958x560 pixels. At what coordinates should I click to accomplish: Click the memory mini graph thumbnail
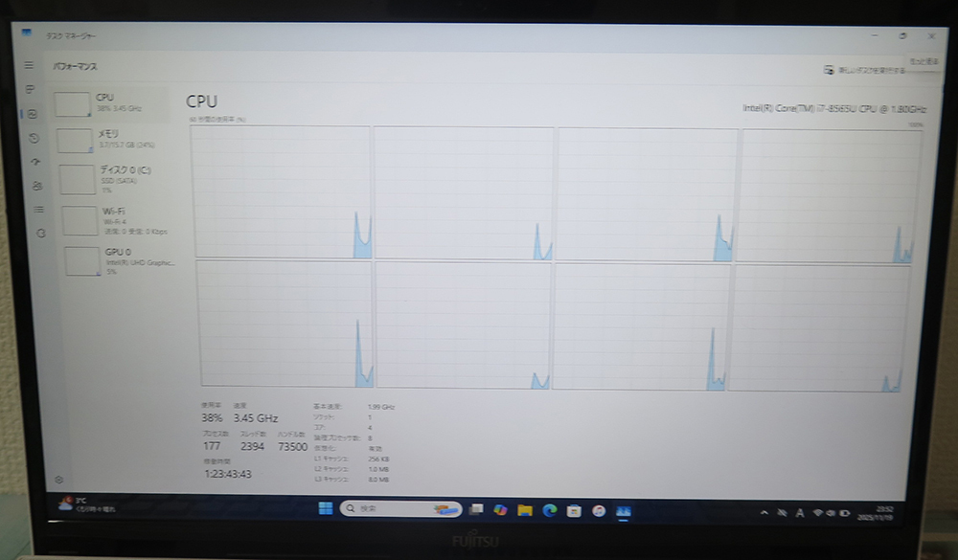[x=75, y=141]
